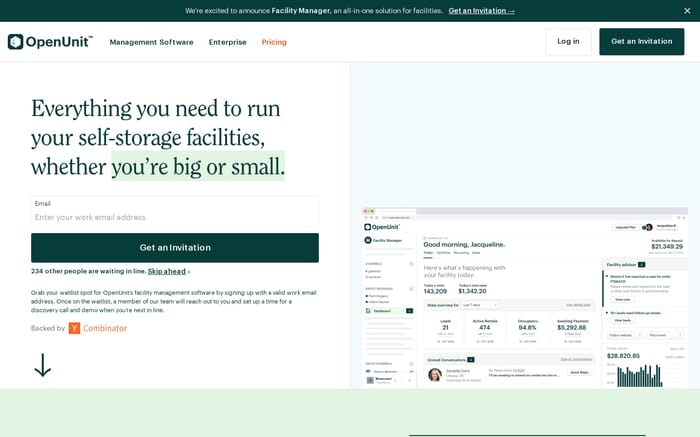Go to the Enterprise page
This screenshot has width=700, height=437.
point(227,42)
